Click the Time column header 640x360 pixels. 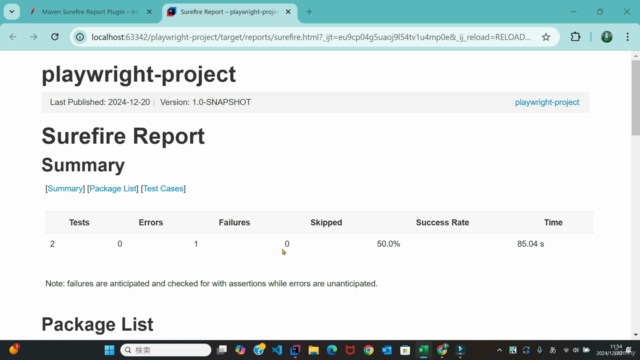pos(553,222)
